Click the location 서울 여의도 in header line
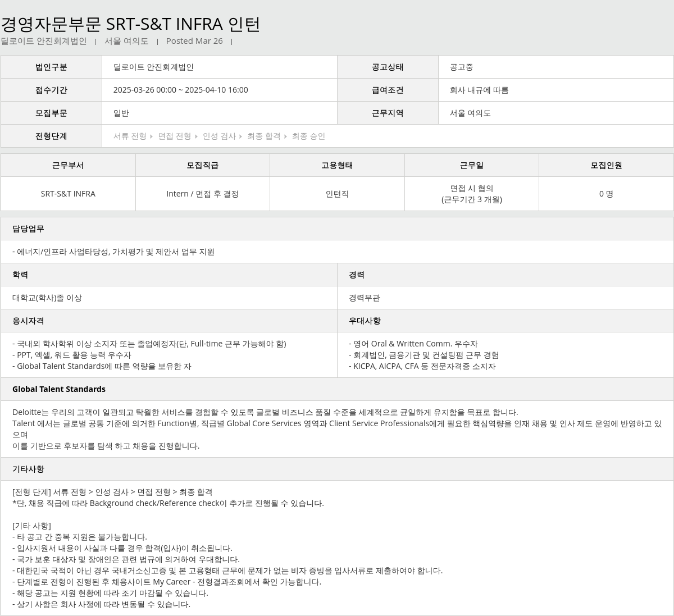Viewport: 674px width, 616px height. [x=126, y=41]
